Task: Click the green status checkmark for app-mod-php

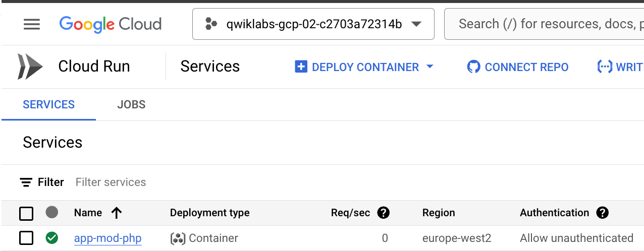Action: point(51,238)
